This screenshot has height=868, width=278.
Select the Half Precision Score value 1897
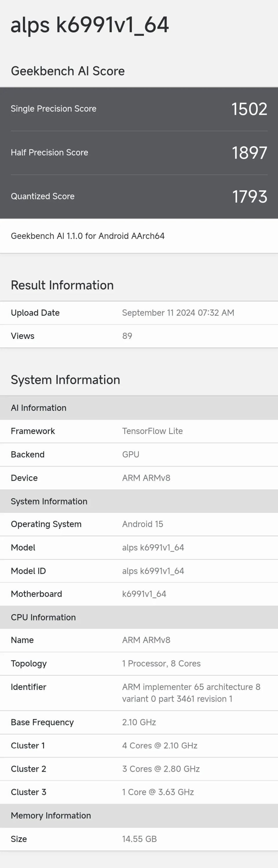point(249,153)
